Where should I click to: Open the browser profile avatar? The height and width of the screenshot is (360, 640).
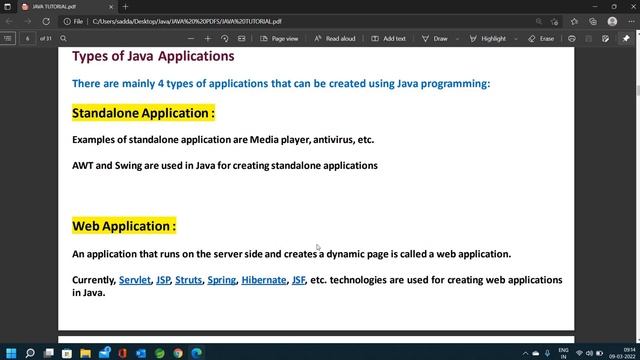coord(612,21)
